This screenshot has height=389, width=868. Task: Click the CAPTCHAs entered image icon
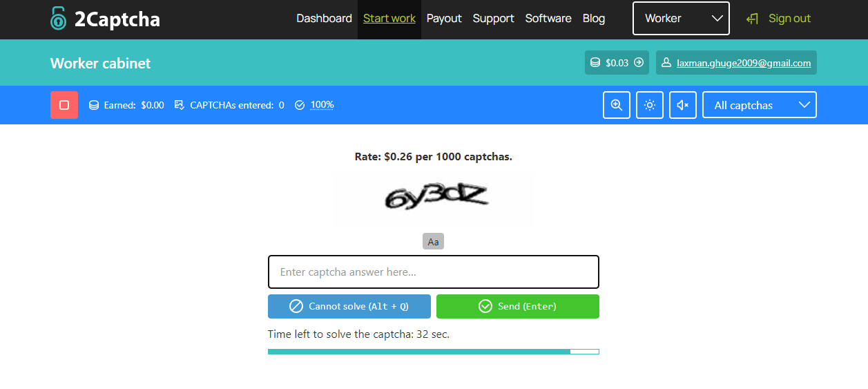[x=180, y=105]
